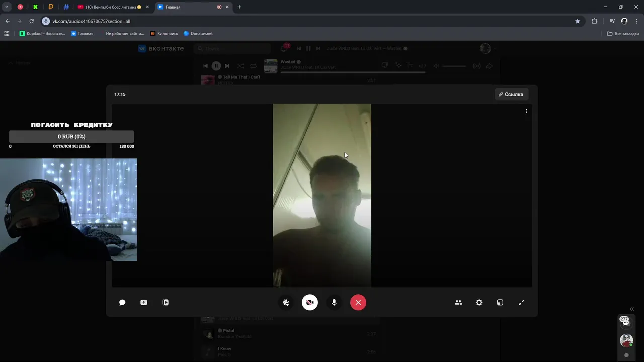This screenshot has width=644, height=362.
Task: Raise hand in the call
Action: pos(286,302)
